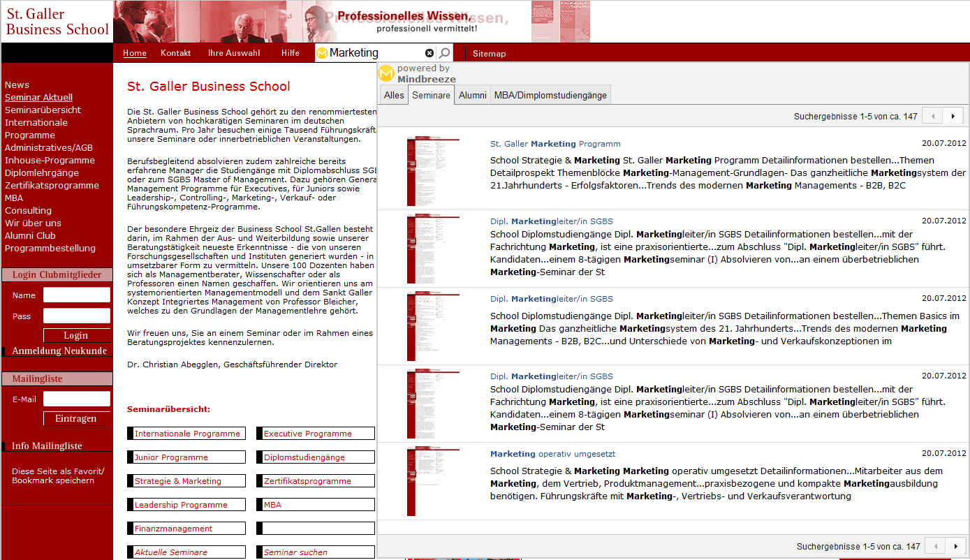Viewport: 970px width, 560px height.
Task: Click the magnifier search icon
Action: [444, 53]
